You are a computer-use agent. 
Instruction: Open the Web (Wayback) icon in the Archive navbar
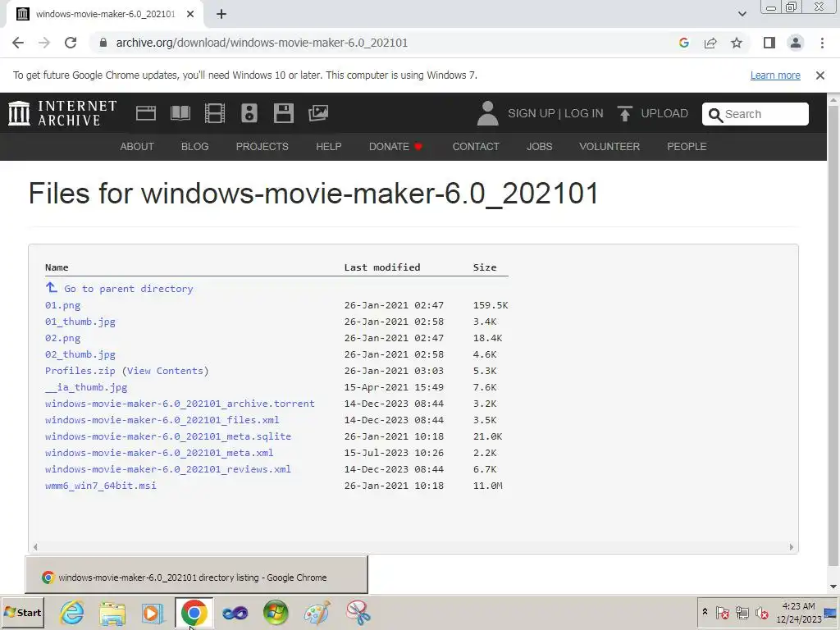coord(146,113)
